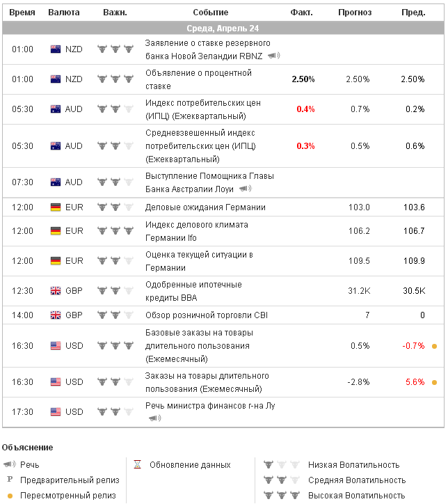Click the speaker icon beside Lowe's speech
The height and width of the screenshot is (504, 448).
[x=245, y=188]
